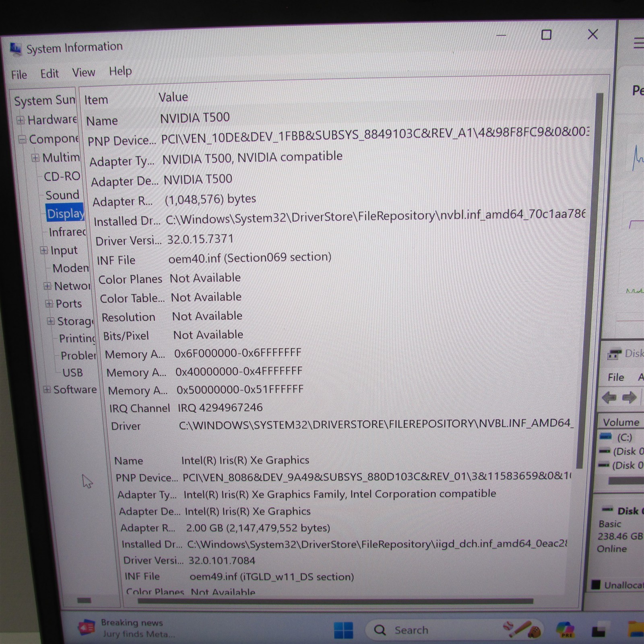This screenshot has height=644, width=644.
Task: Open the File menu in System Information
Action: (x=19, y=74)
